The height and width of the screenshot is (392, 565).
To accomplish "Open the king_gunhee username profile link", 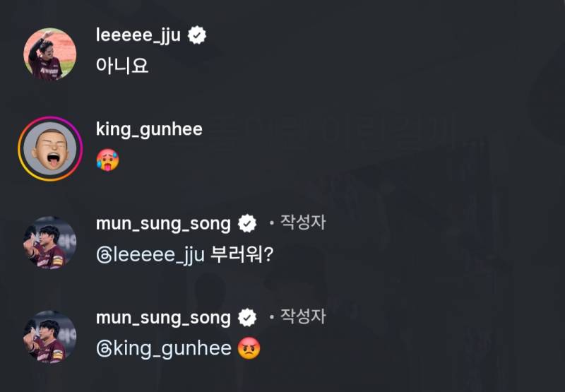I will coord(149,129).
